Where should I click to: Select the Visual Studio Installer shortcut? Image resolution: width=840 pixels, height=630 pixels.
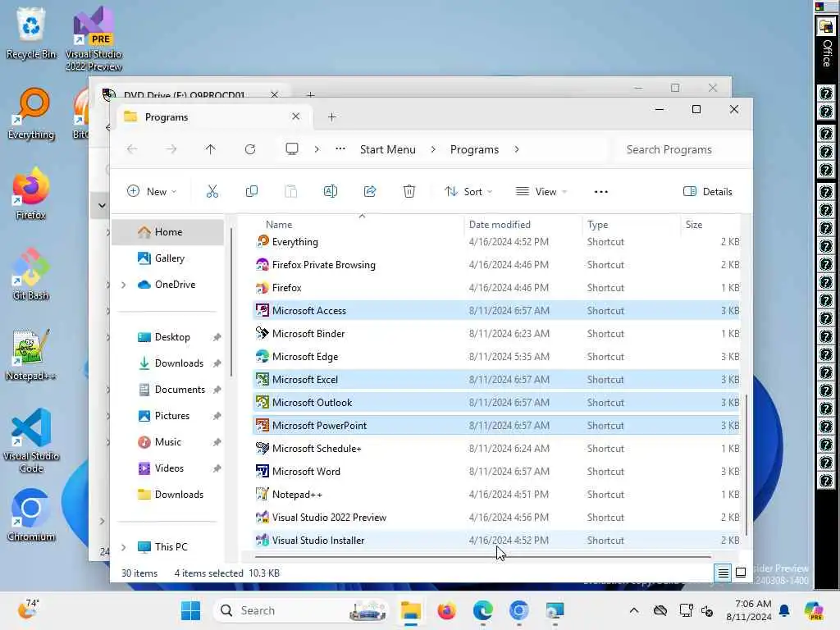click(496, 541)
